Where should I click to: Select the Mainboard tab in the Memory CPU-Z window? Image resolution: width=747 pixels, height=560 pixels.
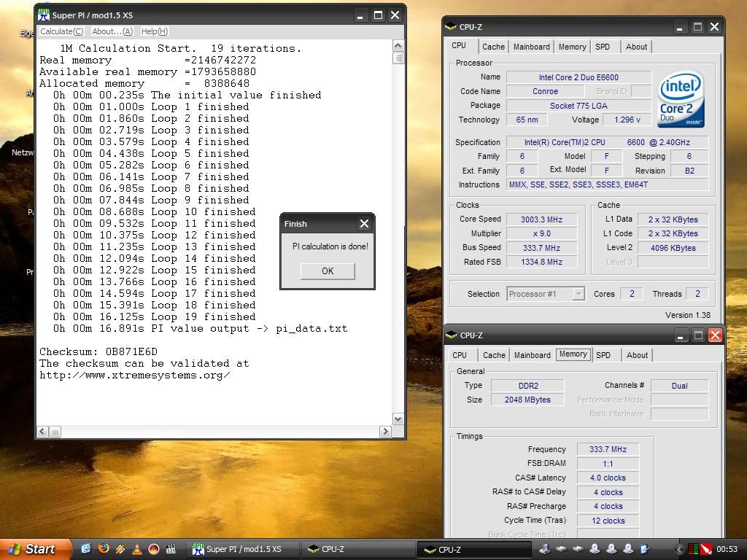click(x=532, y=355)
